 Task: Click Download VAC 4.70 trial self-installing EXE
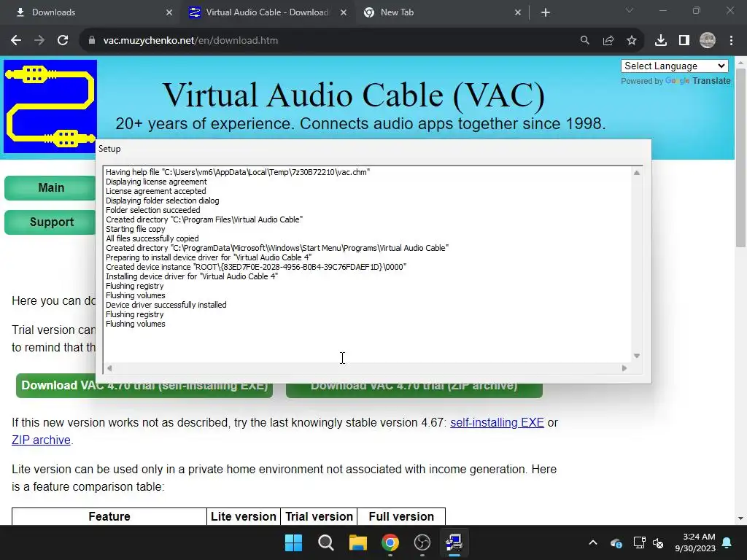(144, 386)
